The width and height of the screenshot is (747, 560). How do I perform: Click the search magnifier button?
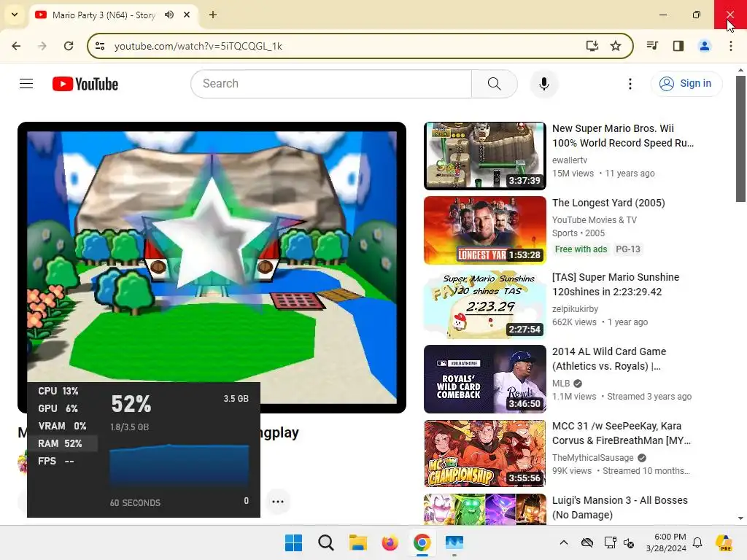[x=495, y=84]
